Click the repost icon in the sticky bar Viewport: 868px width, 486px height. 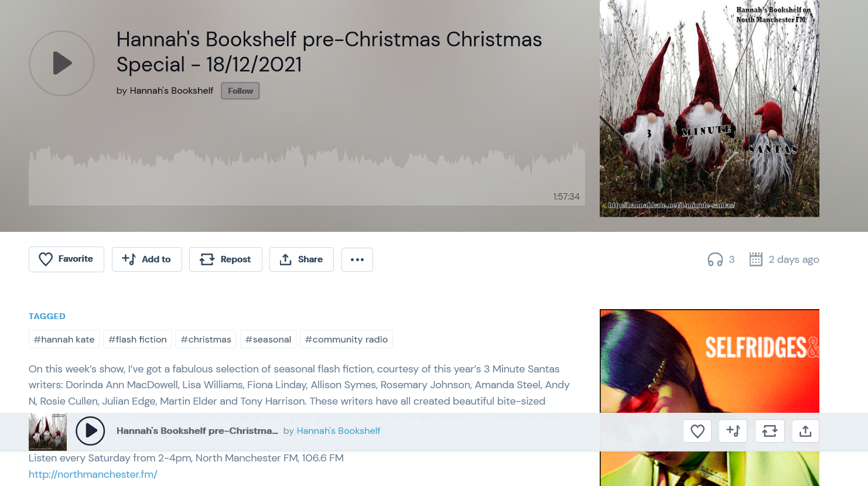[x=770, y=431]
